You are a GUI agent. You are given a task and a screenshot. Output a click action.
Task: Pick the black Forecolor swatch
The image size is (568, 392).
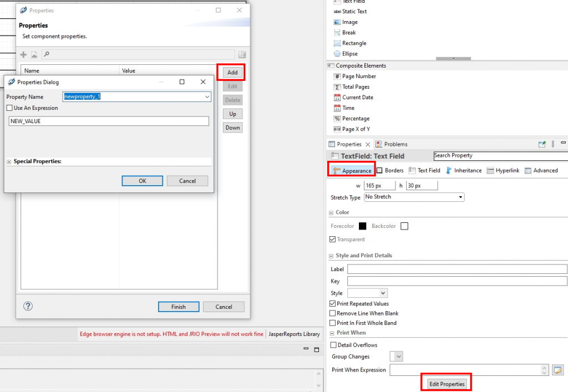(362, 226)
